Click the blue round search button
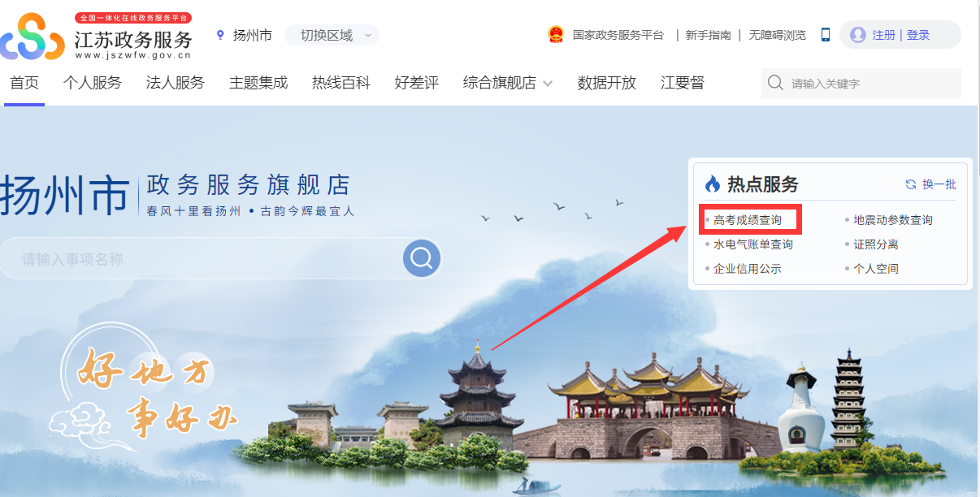980x497 pixels. point(422,258)
